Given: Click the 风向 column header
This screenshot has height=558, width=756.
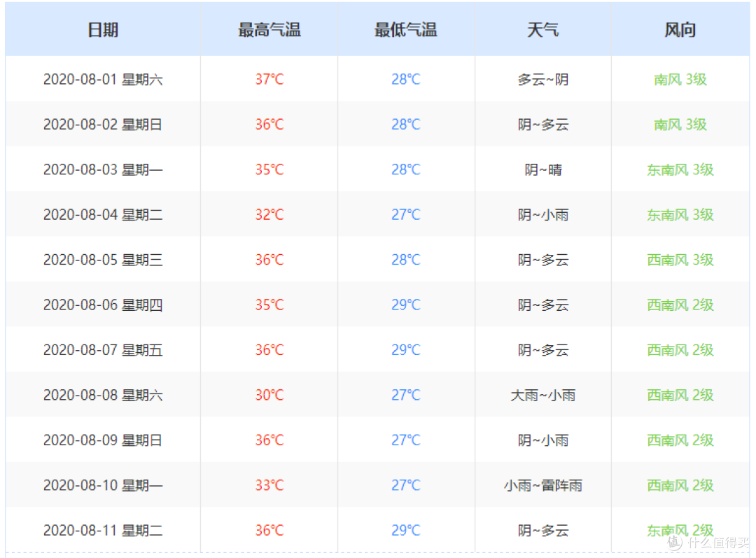Looking at the screenshot, I should pyautogui.click(x=680, y=29).
